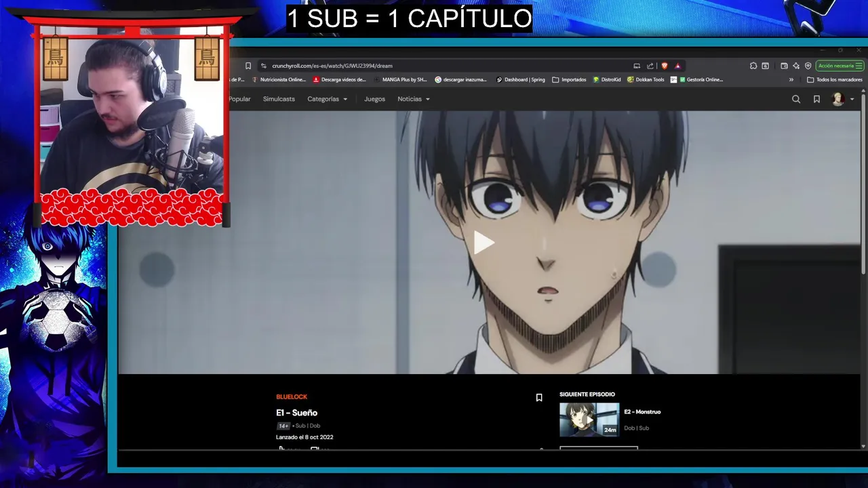Click the '14+' age rating badge

[x=283, y=426]
